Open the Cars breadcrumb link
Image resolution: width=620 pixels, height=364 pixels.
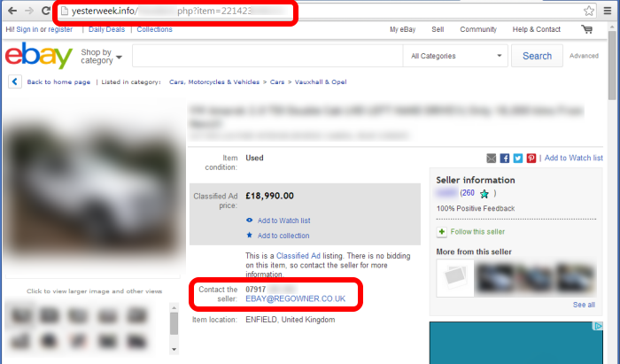pos(277,81)
